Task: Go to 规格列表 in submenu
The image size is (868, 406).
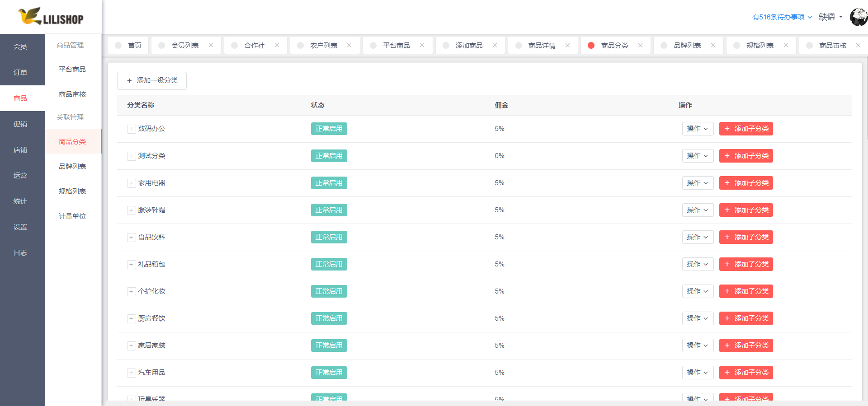Action: [x=72, y=191]
